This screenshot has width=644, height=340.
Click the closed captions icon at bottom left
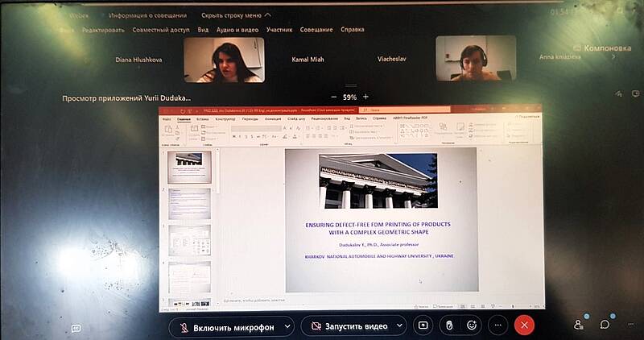[76, 329]
